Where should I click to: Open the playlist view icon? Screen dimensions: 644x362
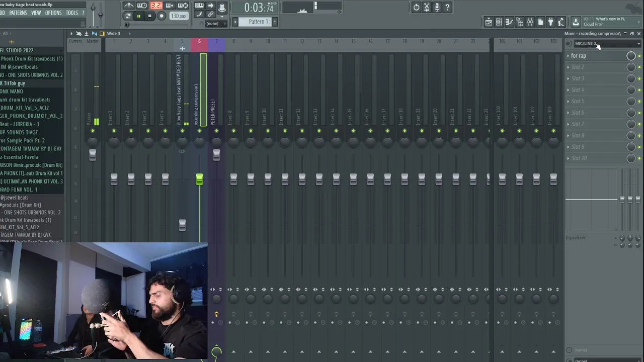tap(489, 22)
